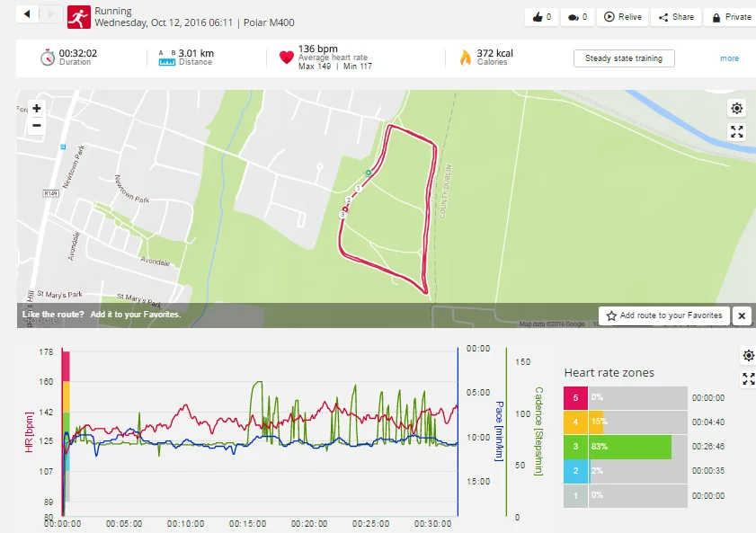Click the green route start marker
The image size is (756, 533).
coord(369,173)
